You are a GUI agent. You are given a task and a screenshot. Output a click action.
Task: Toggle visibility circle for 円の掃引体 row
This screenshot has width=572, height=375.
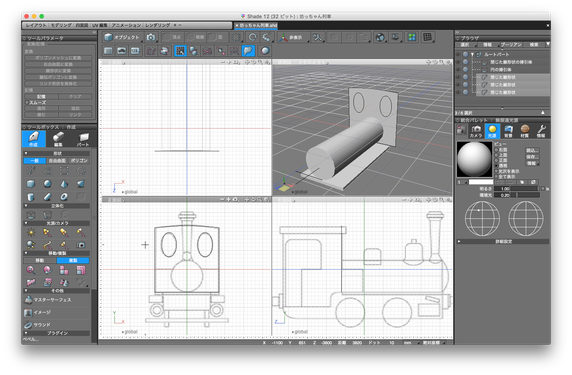pyautogui.click(x=465, y=69)
